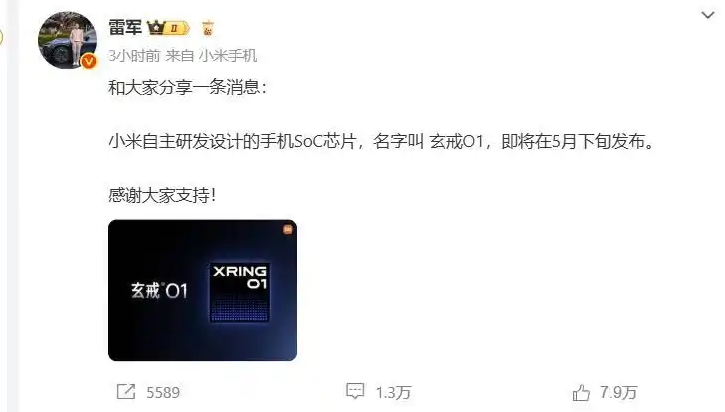725x412 pixels.
Task: Click the repost count 5589
Action: (x=163, y=392)
